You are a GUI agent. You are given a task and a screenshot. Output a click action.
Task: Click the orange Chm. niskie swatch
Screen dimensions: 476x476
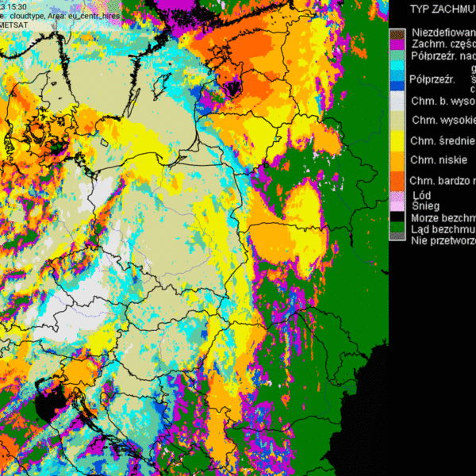[397, 160]
